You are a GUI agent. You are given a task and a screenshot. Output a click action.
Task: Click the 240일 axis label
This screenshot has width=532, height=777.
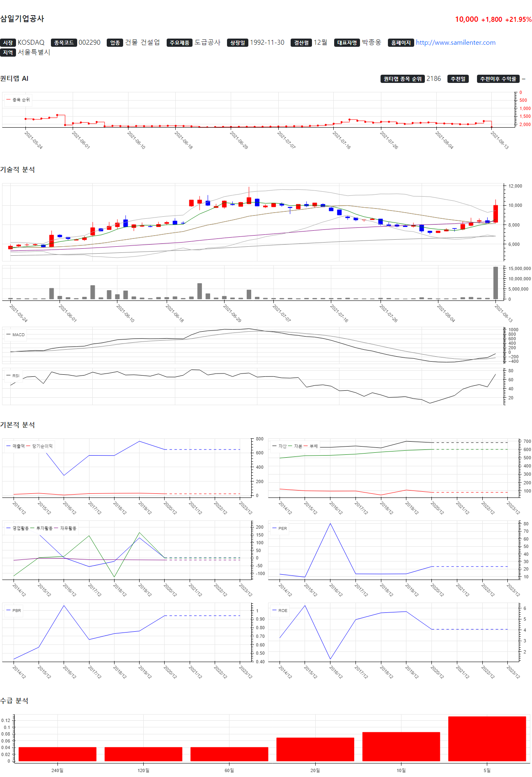click(x=57, y=770)
